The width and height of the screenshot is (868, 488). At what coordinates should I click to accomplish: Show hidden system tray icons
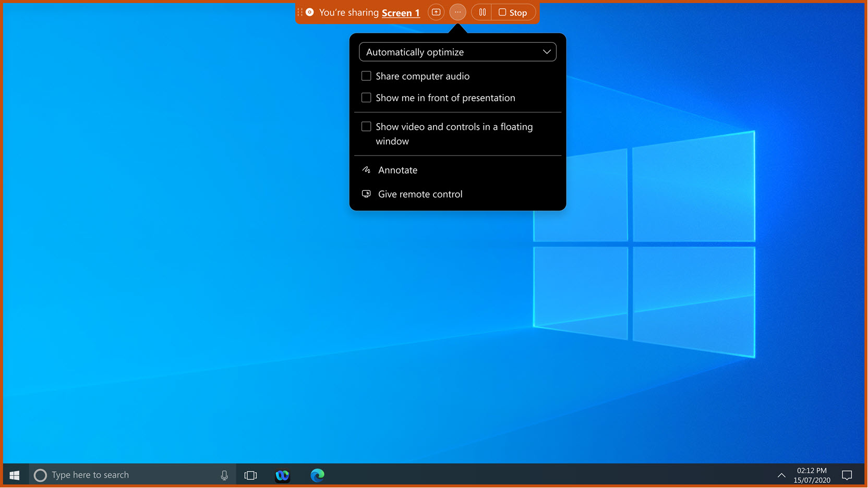(781, 475)
